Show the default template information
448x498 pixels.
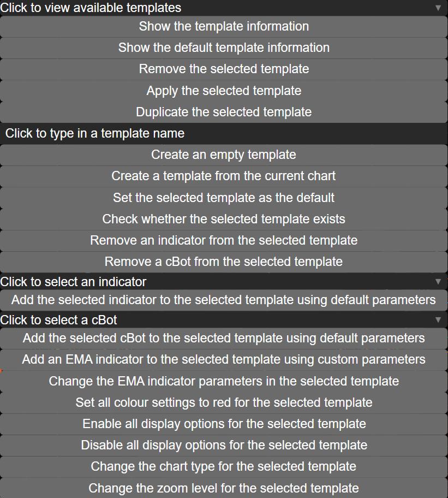tap(224, 48)
